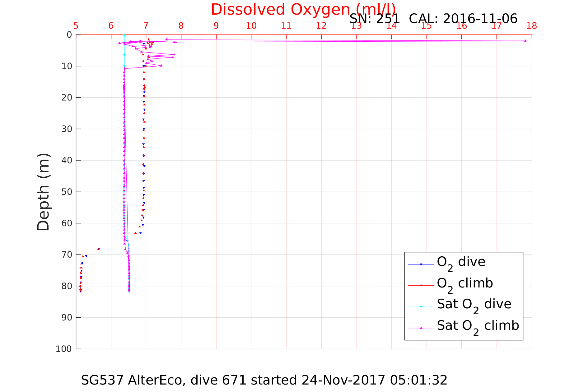Viewport: 588px width, 392px height.
Task: Click red O2 climb legend line sample
Action: tap(421, 285)
